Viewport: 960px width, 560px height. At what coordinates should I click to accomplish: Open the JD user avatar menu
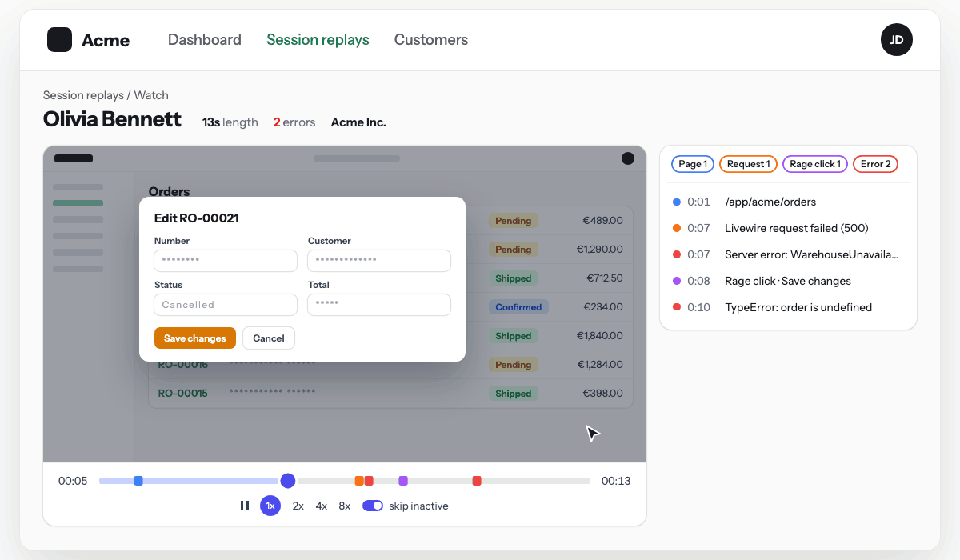[x=897, y=39]
